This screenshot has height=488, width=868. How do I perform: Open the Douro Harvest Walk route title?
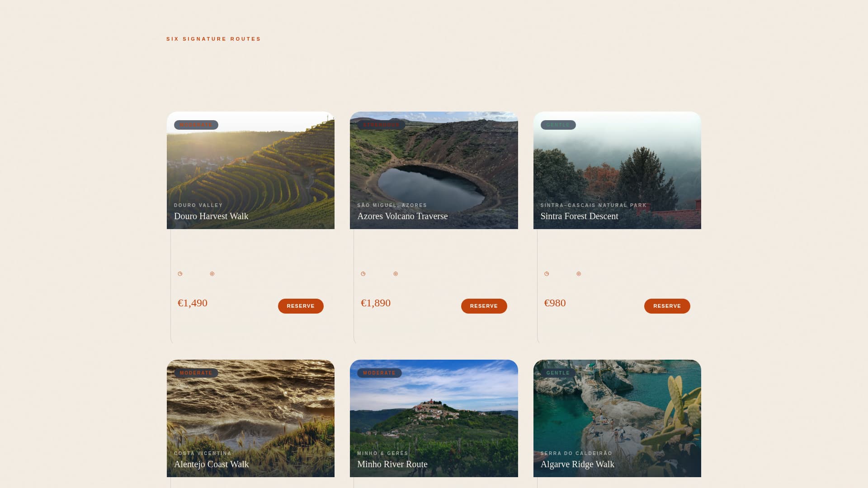[x=211, y=216]
